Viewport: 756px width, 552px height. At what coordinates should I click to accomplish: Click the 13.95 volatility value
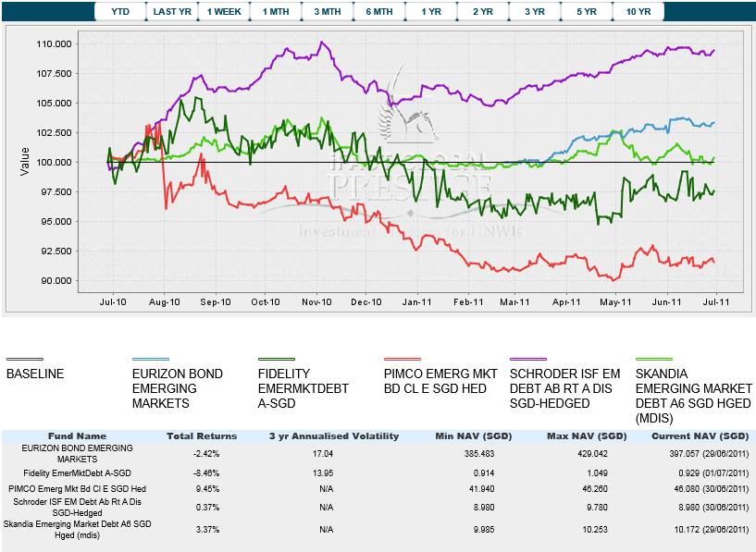point(323,473)
